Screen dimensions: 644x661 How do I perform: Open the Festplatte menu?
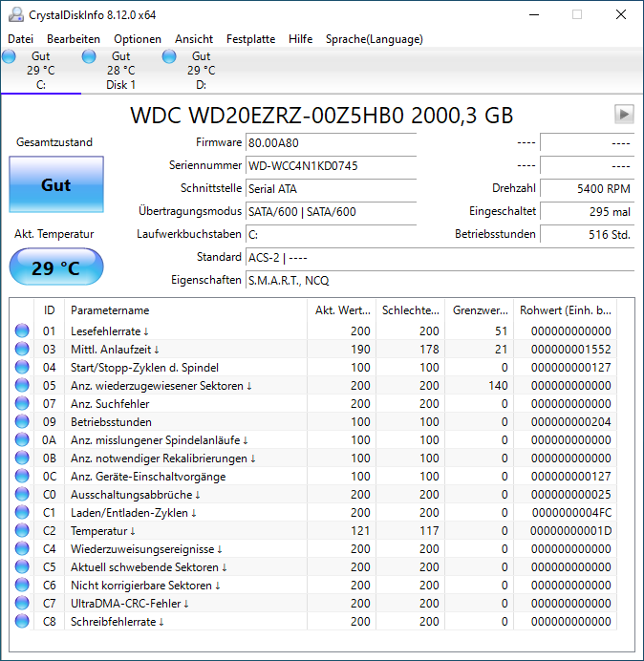tap(250, 39)
